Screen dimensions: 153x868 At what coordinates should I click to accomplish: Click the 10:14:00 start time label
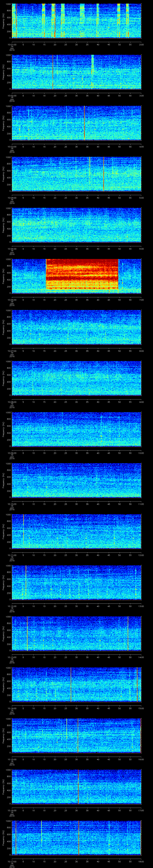pos(12,708)
